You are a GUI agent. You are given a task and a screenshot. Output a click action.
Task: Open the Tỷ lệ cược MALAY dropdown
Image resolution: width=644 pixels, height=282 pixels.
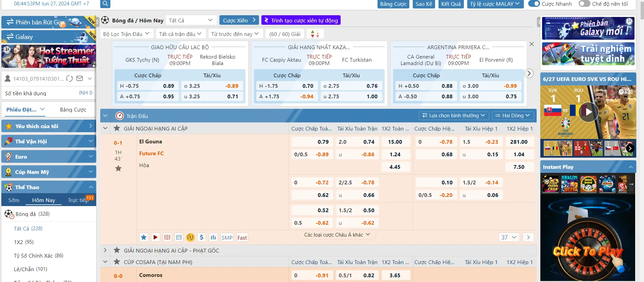click(x=495, y=4)
